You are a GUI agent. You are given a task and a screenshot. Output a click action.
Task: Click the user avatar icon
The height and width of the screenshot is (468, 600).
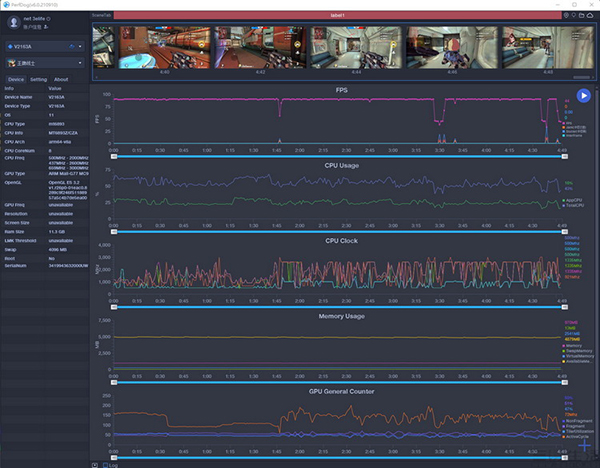[12, 22]
